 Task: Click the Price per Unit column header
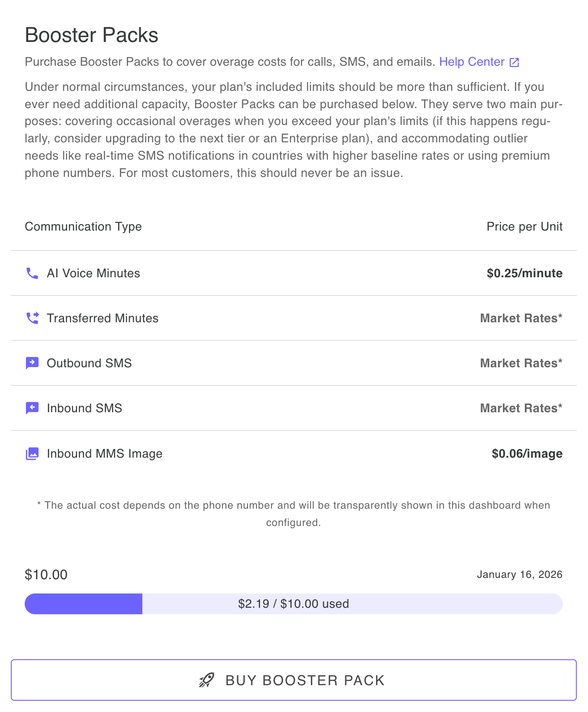pos(525,226)
